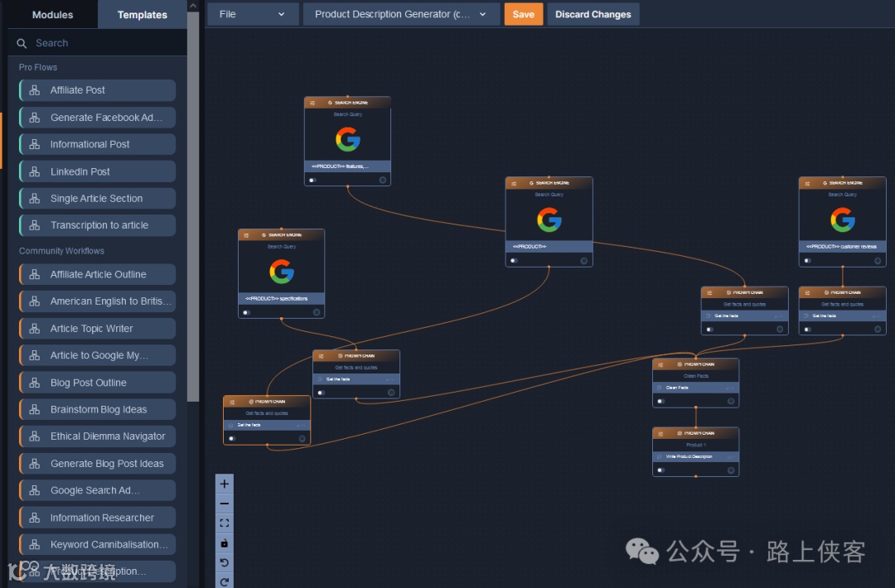Fit the workflow to view
895x588 pixels.
point(225,523)
